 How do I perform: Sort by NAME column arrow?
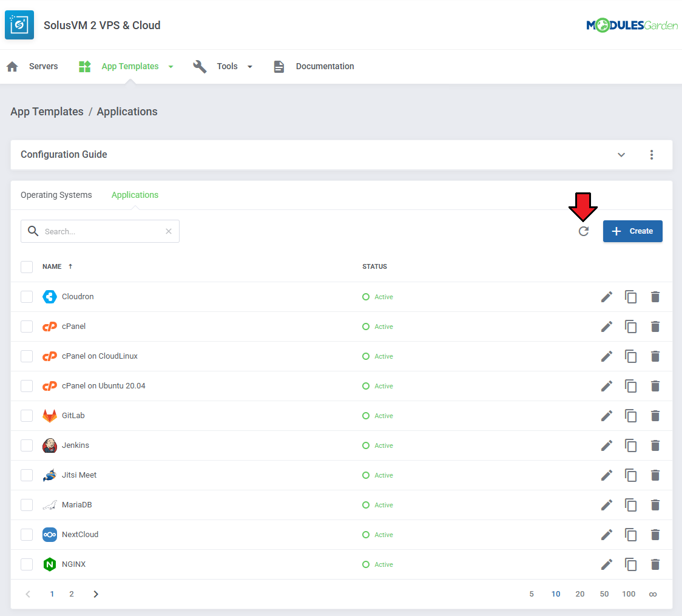tap(70, 266)
